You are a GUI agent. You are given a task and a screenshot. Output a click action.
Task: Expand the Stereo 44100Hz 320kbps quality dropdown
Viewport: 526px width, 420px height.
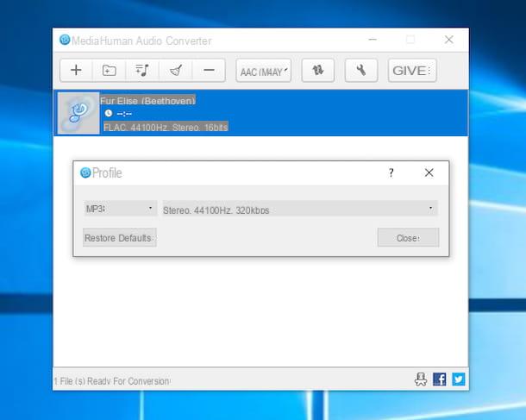[300, 209]
